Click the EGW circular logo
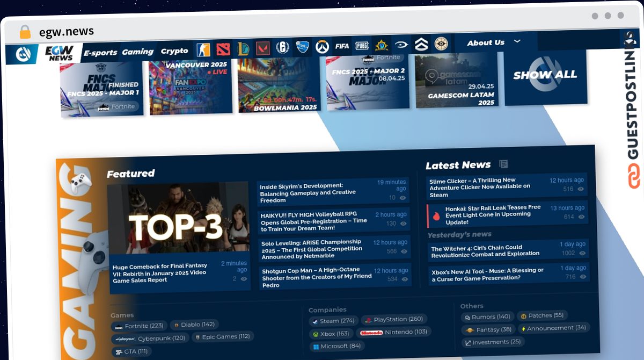 pos(23,54)
